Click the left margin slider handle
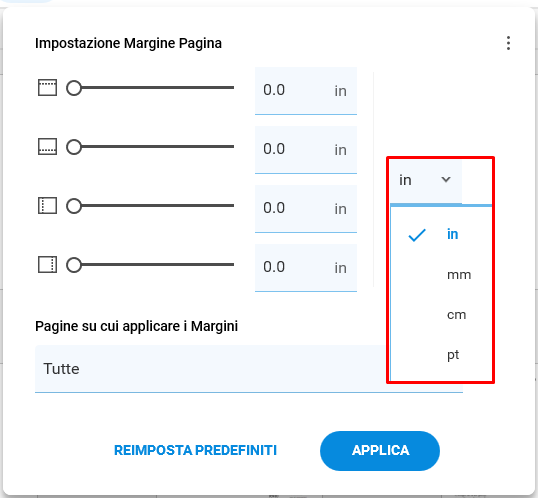538x498 pixels. point(74,206)
